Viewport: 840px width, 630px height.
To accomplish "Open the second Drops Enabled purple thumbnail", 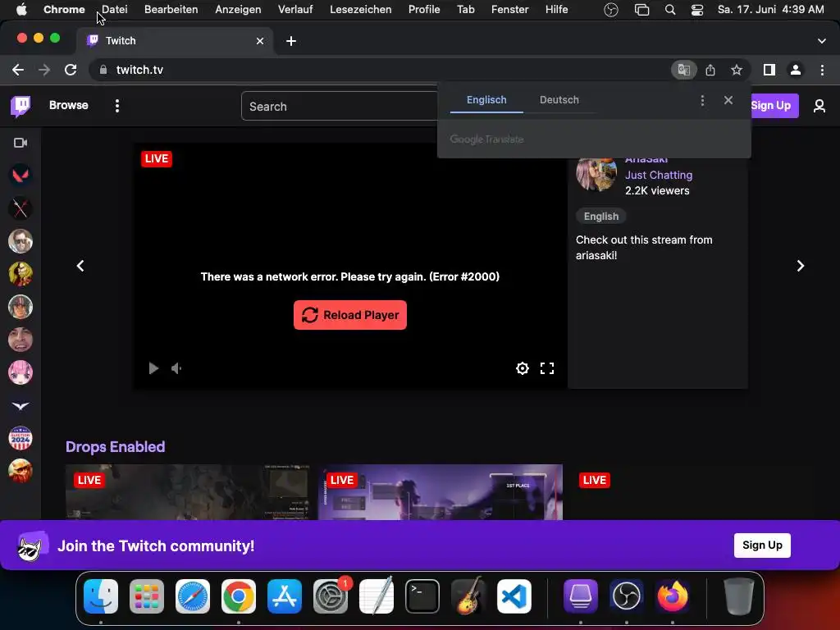I will coord(441,492).
